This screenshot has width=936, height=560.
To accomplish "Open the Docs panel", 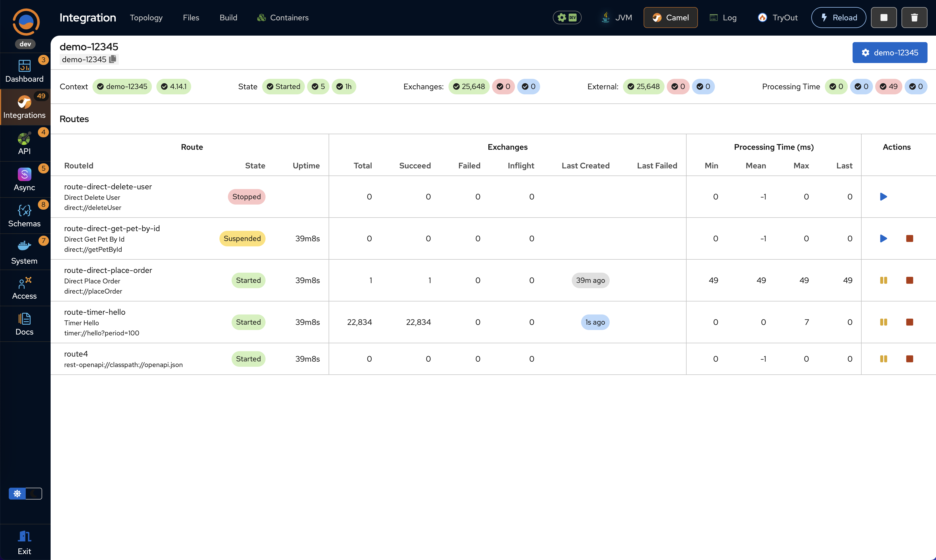I will [x=25, y=324].
